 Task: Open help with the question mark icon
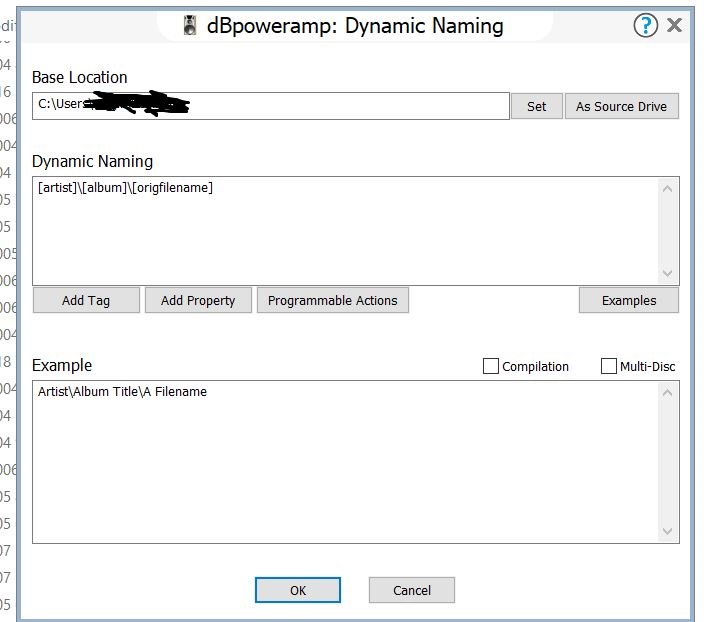645,26
